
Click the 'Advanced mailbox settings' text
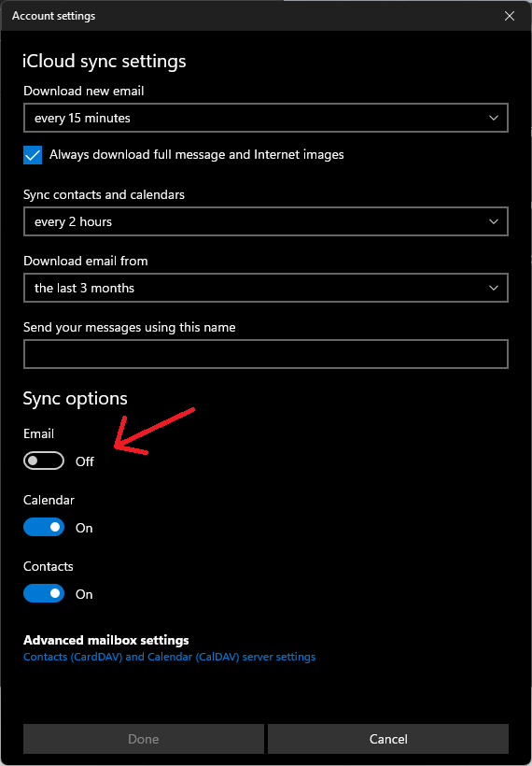pos(105,640)
